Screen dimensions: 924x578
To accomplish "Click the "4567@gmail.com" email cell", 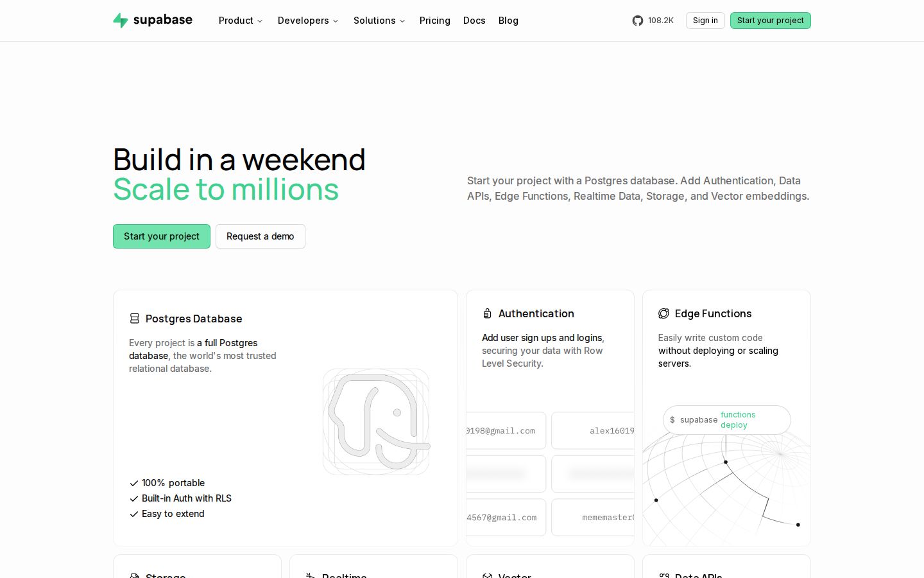I will (x=506, y=517).
